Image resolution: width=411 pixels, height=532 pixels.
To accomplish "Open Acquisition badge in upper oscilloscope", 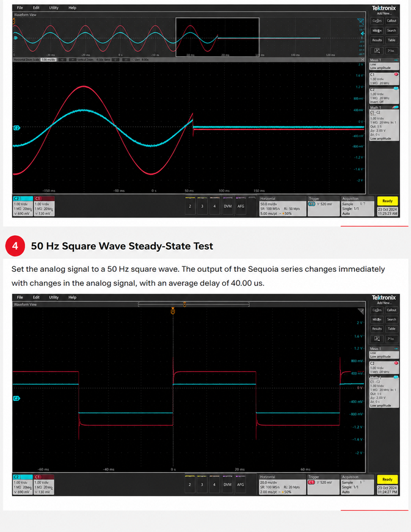I will [x=357, y=206].
